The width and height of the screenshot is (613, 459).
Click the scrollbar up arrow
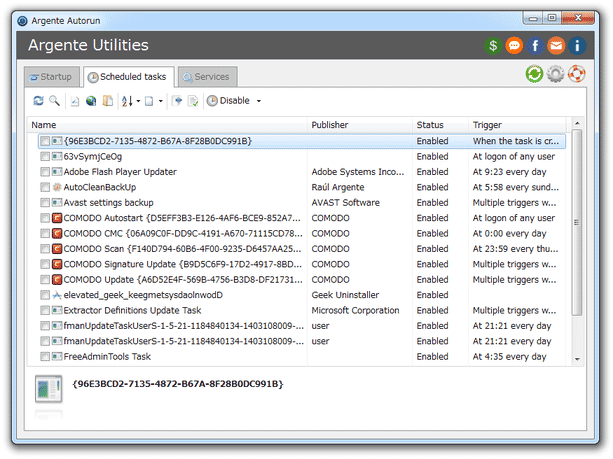[577, 124]
